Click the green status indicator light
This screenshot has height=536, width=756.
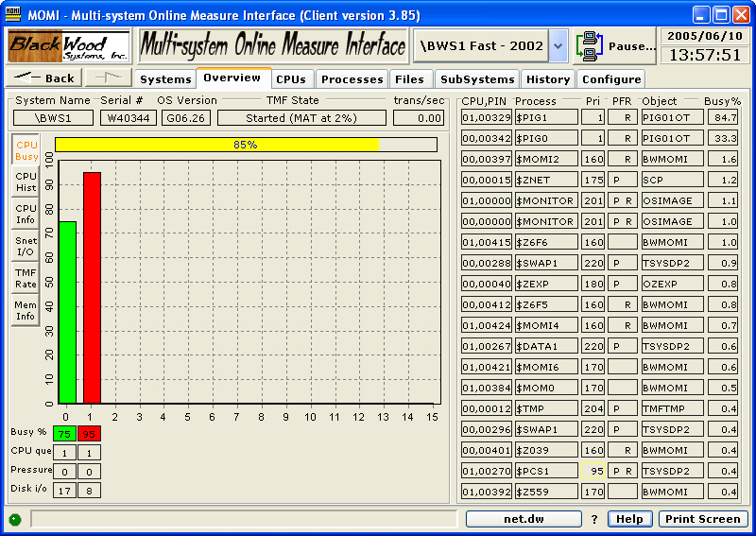pyautogui.click(x=15, y=519)
